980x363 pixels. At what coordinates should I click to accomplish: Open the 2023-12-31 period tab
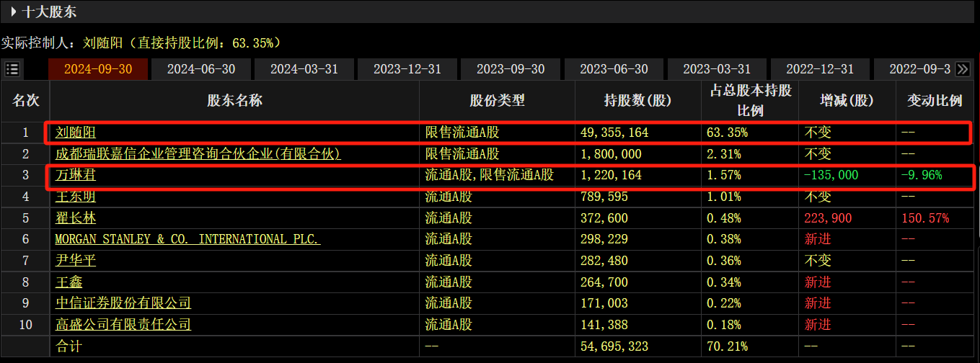[x=407, y=69]
